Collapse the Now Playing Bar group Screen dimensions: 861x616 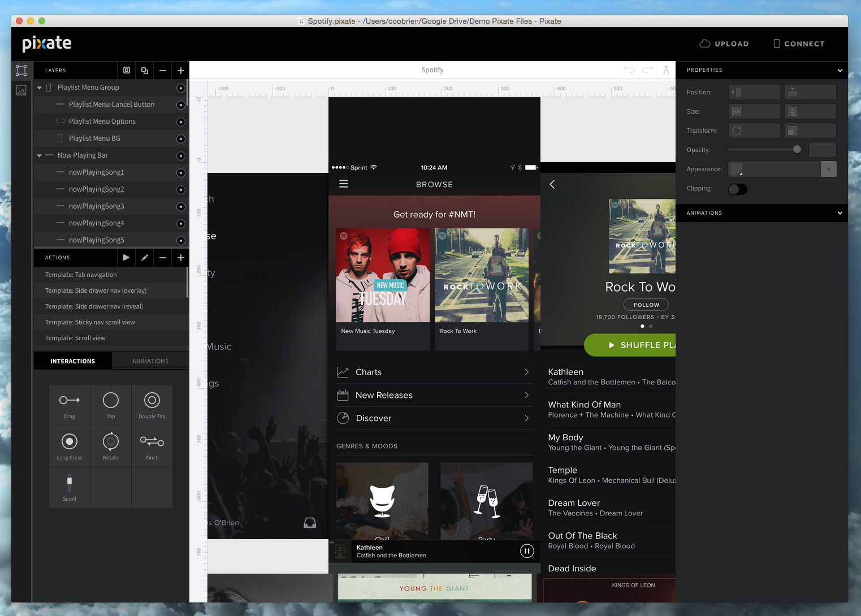tap(40, 156)
